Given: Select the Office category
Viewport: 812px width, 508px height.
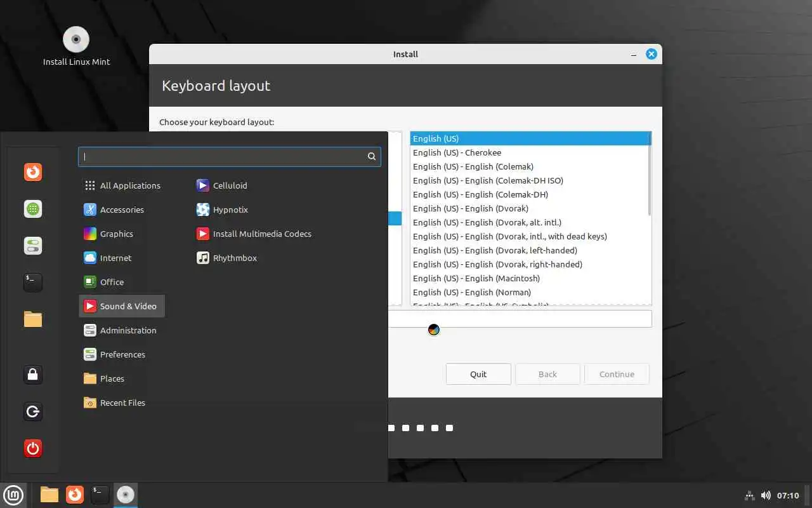Looking at the screenshot, I should 122,282.
